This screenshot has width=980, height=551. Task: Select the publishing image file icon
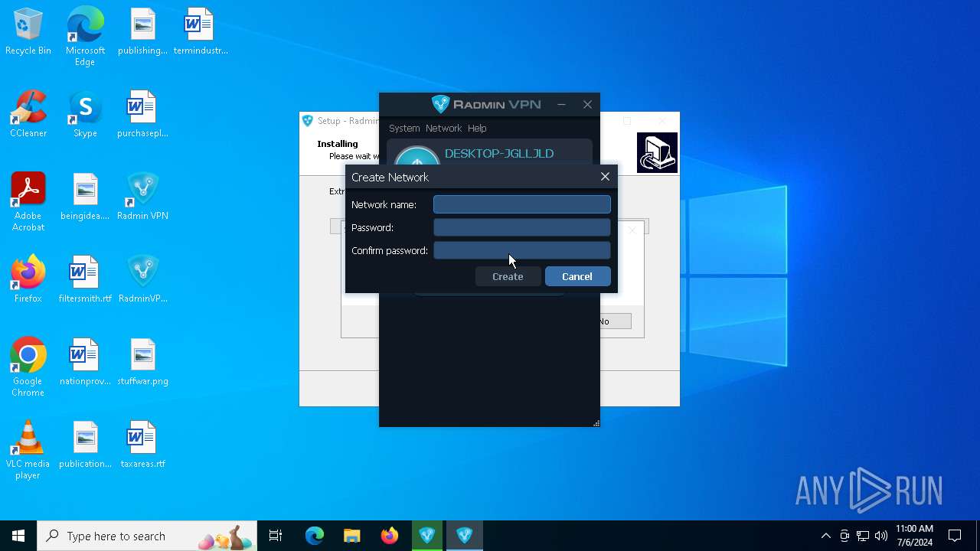[x=142, y=32]
